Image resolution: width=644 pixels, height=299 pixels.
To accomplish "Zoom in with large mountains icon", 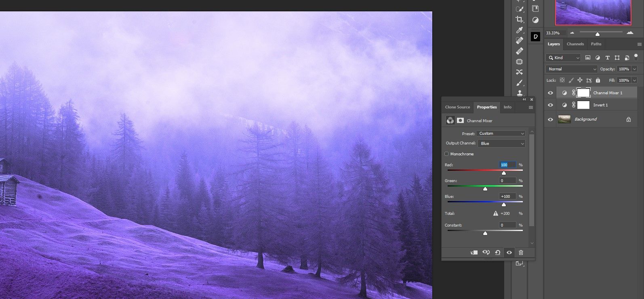I will click(x=630, y=33).
